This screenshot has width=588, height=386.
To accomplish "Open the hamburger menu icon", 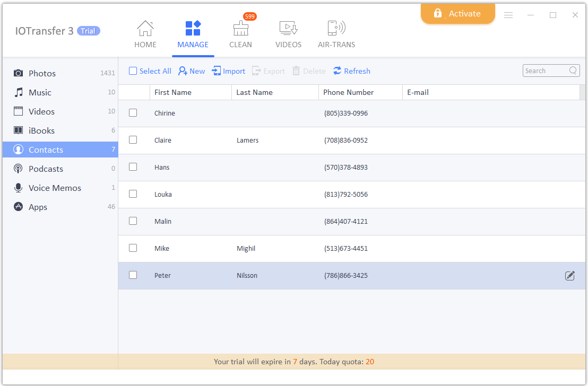I will click(508, 15).
